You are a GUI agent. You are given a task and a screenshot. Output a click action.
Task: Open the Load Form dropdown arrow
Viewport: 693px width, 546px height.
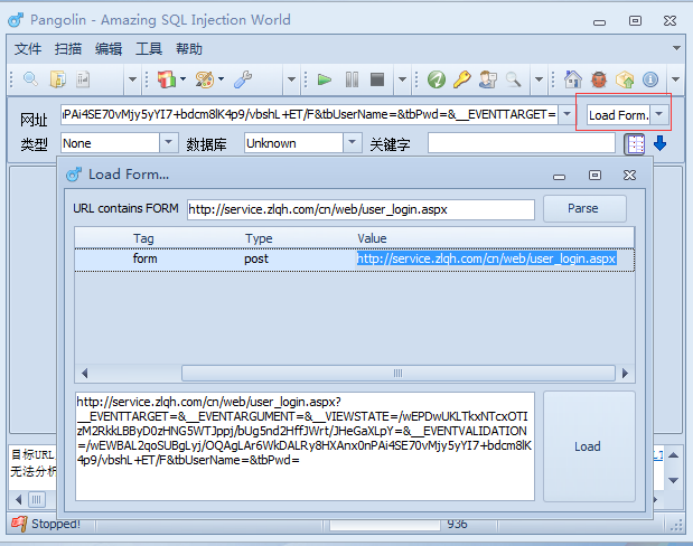coord(659,115)
